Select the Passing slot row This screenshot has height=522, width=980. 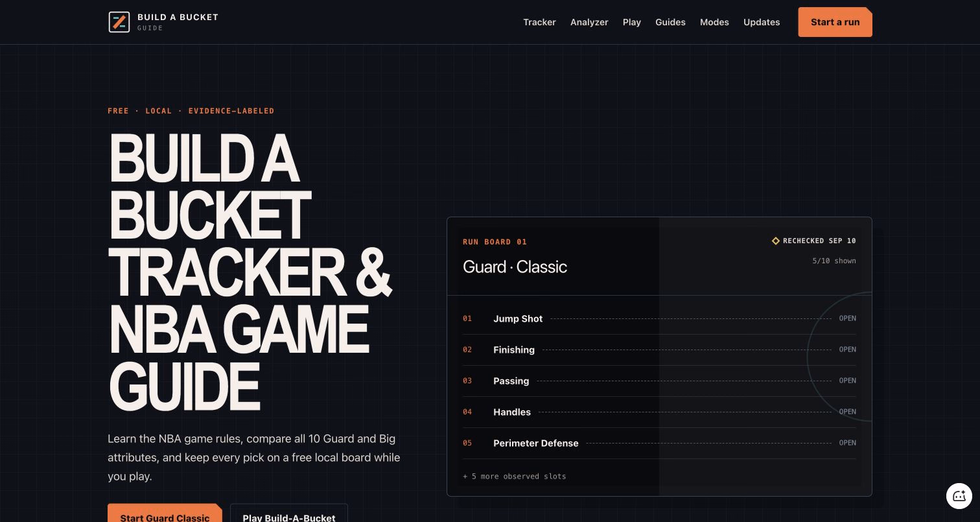click(659, 381)
